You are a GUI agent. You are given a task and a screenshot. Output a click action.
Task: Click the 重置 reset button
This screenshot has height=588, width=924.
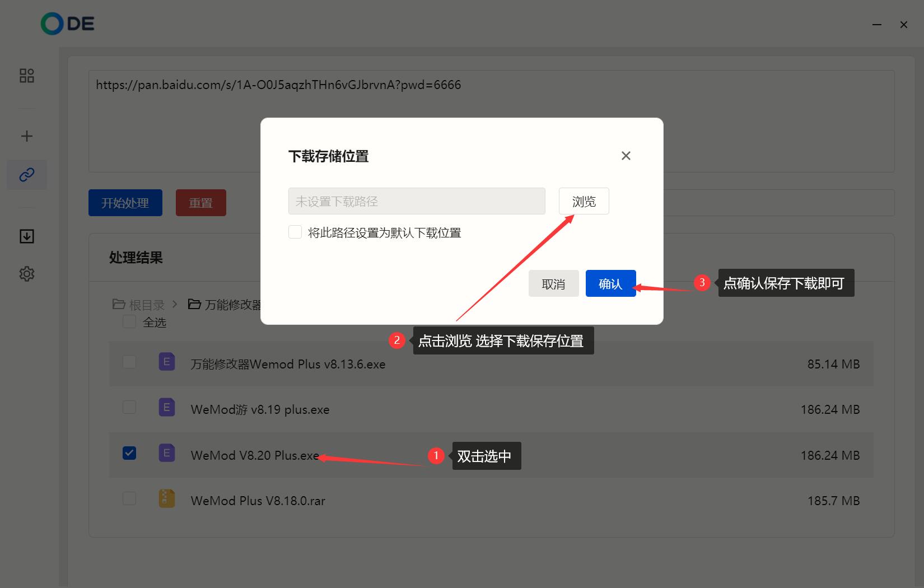[x=200, y=203]
